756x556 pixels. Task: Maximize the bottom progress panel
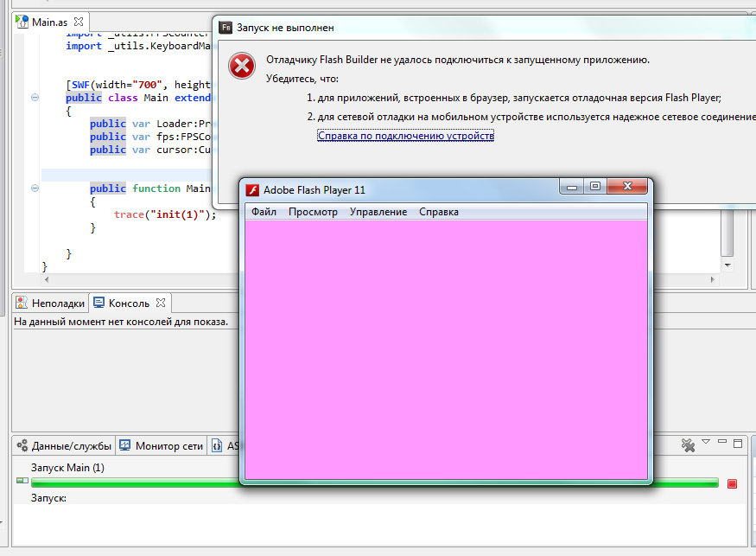(738, 444)
